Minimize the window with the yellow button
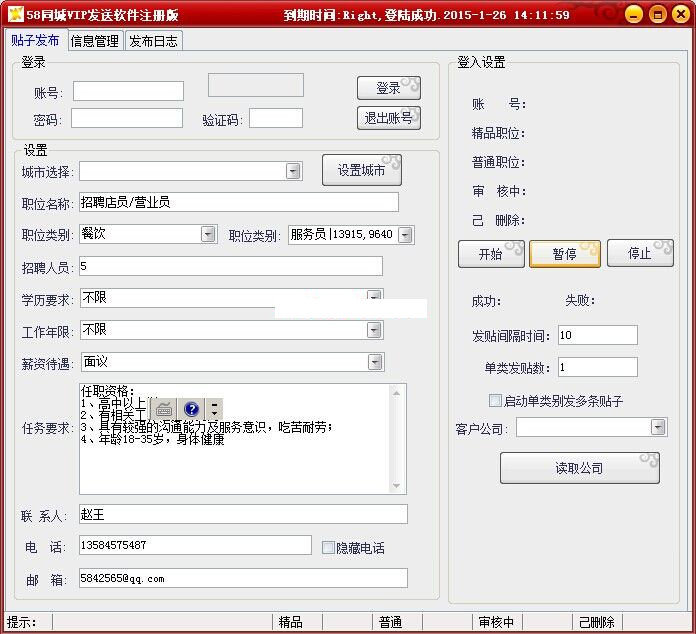697x634 pixels. tap(634, 14)
